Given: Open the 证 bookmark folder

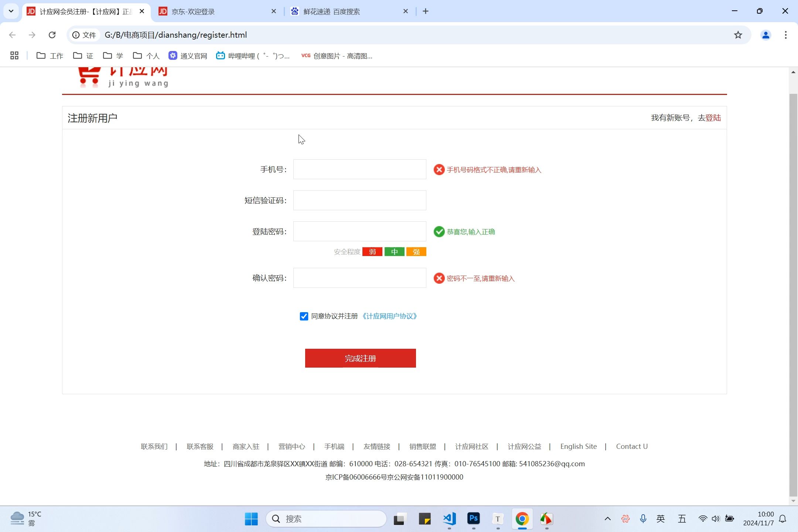Looking at the screenshot, I should [83, 56].
